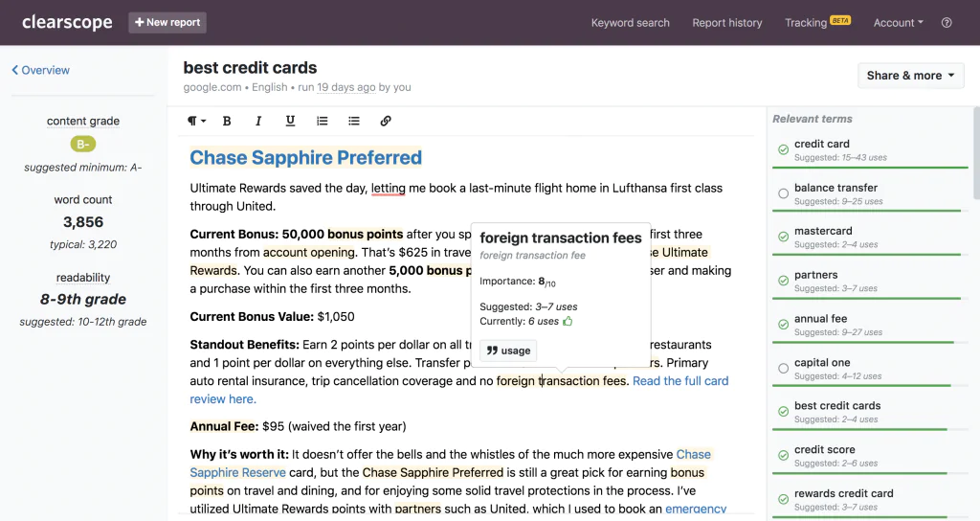The image size is (980, 521).
Task: Expand the Share & more dropdown
Action: (911, 76)
